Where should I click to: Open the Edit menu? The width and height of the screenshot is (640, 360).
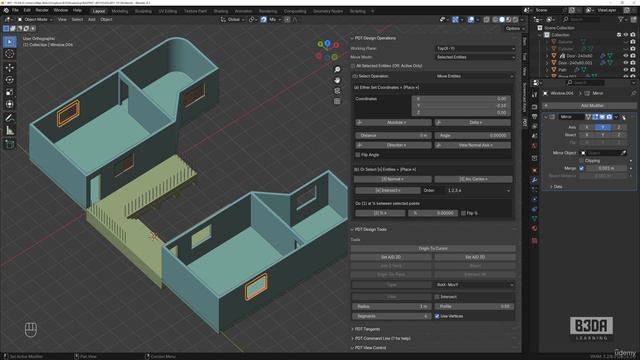(x=27, y=10)
